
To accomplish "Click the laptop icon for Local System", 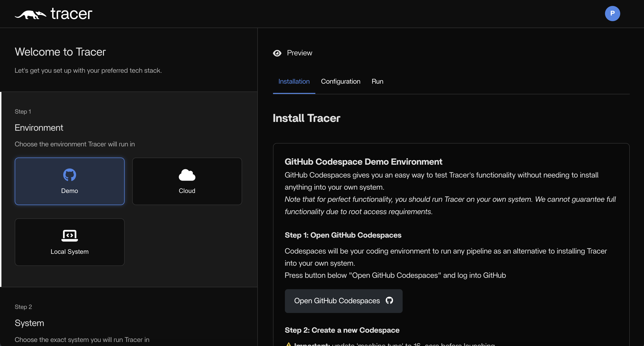I will click(x=69, y=235).
